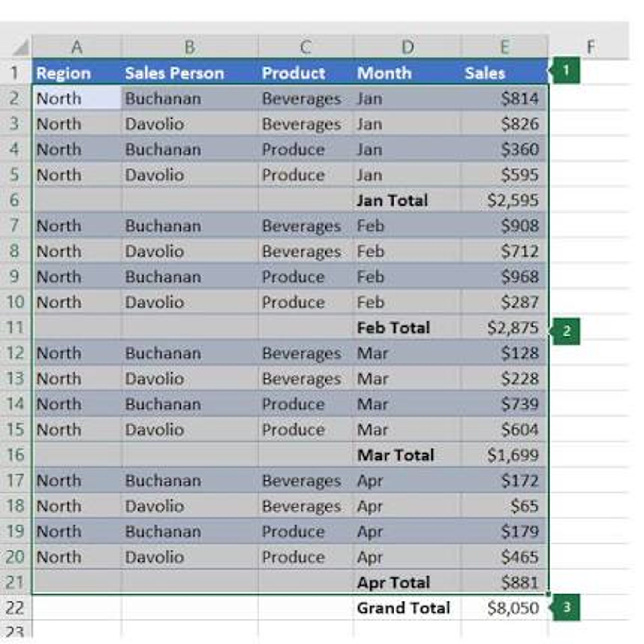Select the Feb Total label cell
Image resolution: width=644 pixels, height=644 pixels.
click(x=407, y=327)
